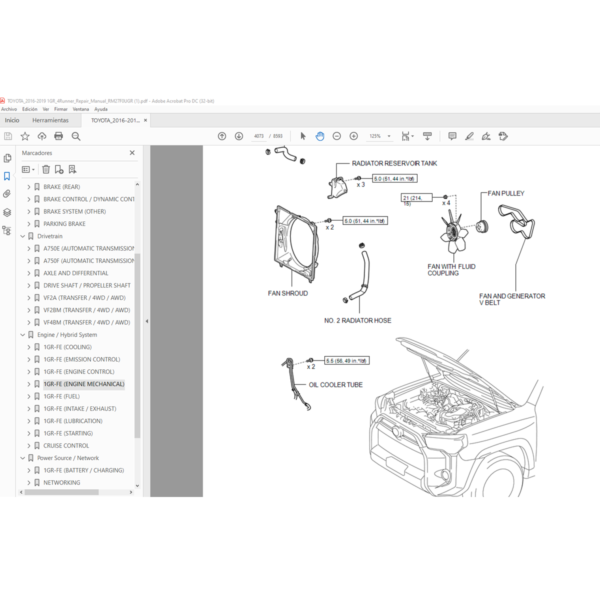Activate the Hand pan tool
The width and height of the screenshot is (600, 600).
(320, 136)
